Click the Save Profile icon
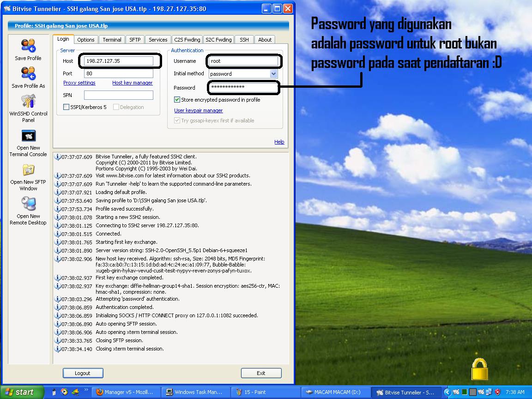Viewport: 532px width, 399px height. tap(28, 46)
